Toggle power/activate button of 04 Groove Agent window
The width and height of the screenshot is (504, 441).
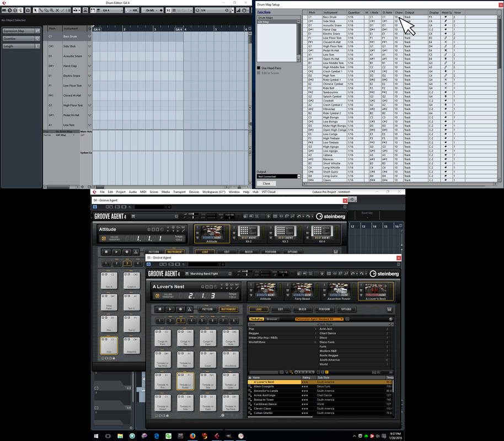tap(95, 207)
